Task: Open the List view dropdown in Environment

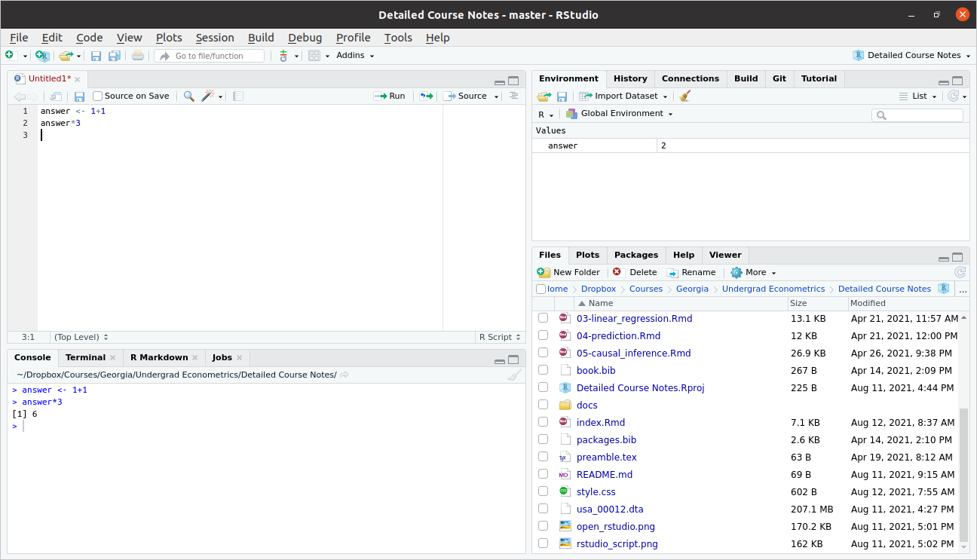Action: coord(918,96)
